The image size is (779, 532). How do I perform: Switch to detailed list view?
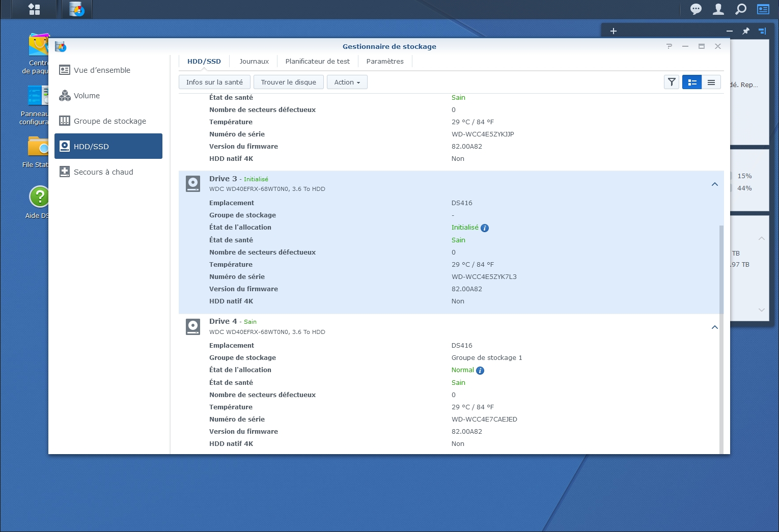coord(692,82)
